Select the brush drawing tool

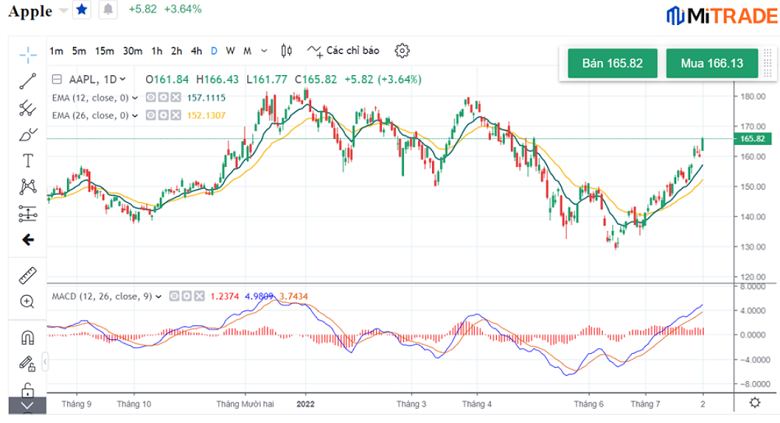click(x=28, y=134)
